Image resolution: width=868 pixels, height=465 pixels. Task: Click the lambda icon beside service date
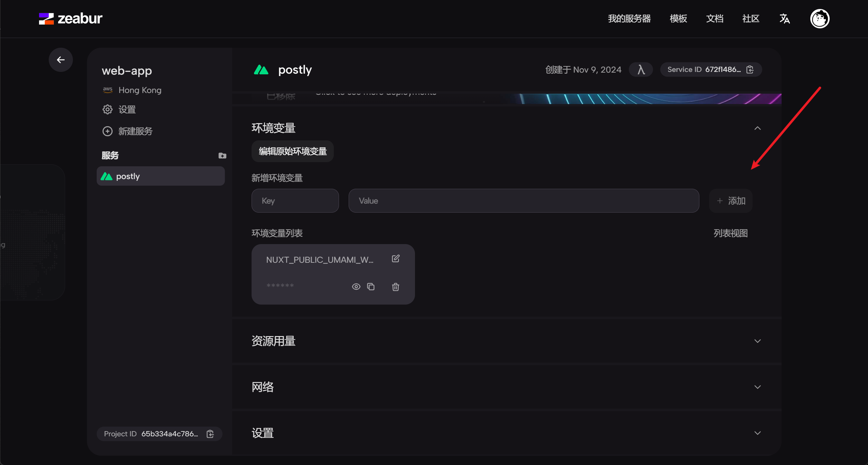641,69
